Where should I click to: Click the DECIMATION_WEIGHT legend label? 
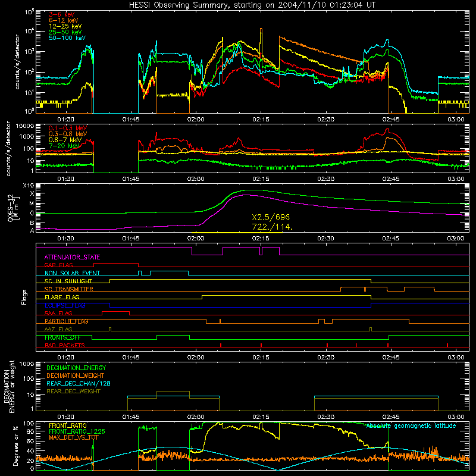click(76, 375)
